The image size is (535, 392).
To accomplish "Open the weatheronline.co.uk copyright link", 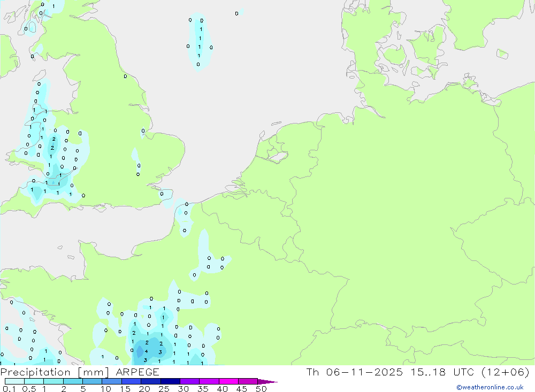I will pos(490,387).
